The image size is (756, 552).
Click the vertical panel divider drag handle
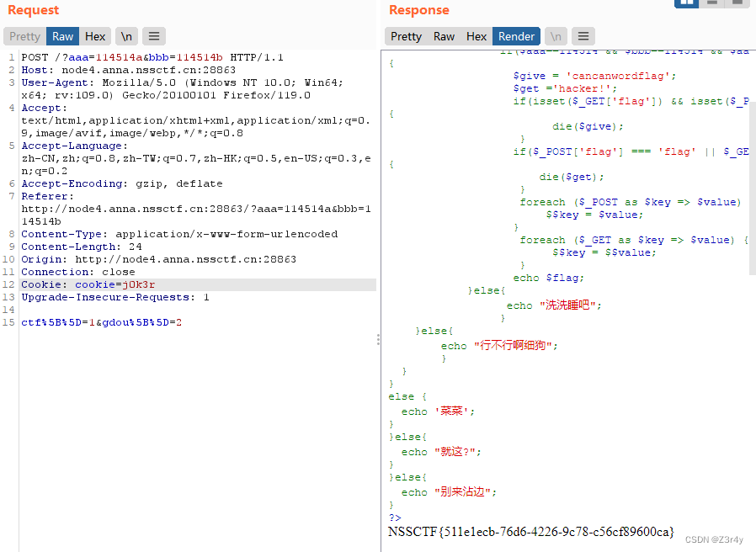(x=378, y=339)
